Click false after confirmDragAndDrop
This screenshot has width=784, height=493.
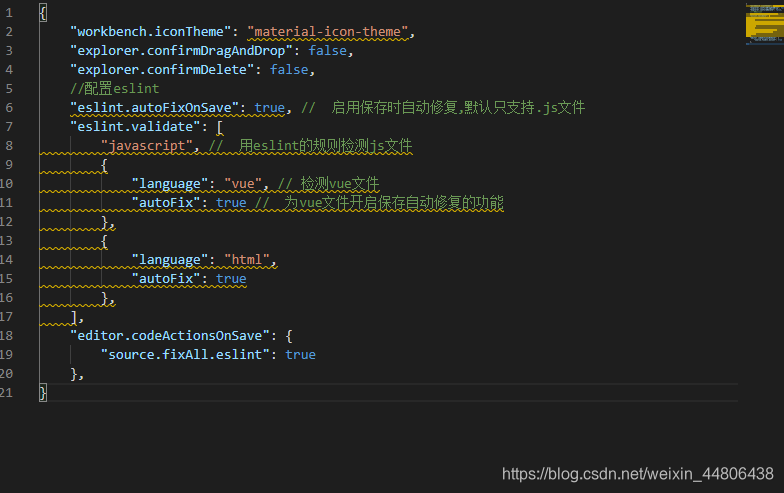[x=328, y=50]
